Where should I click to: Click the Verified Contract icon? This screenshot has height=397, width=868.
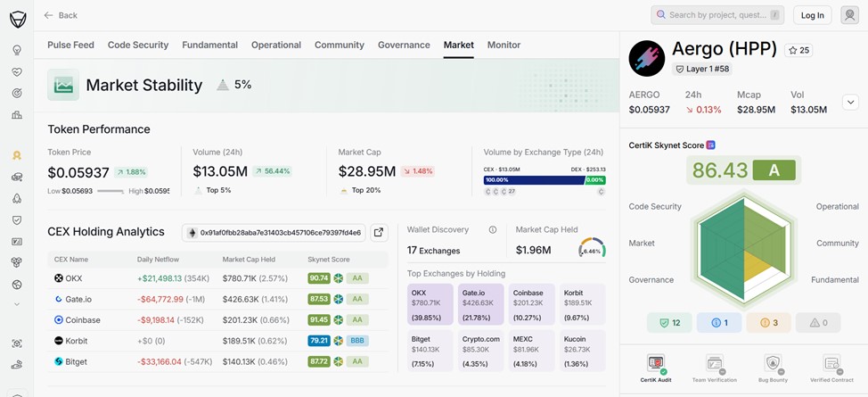coord(831,364)
